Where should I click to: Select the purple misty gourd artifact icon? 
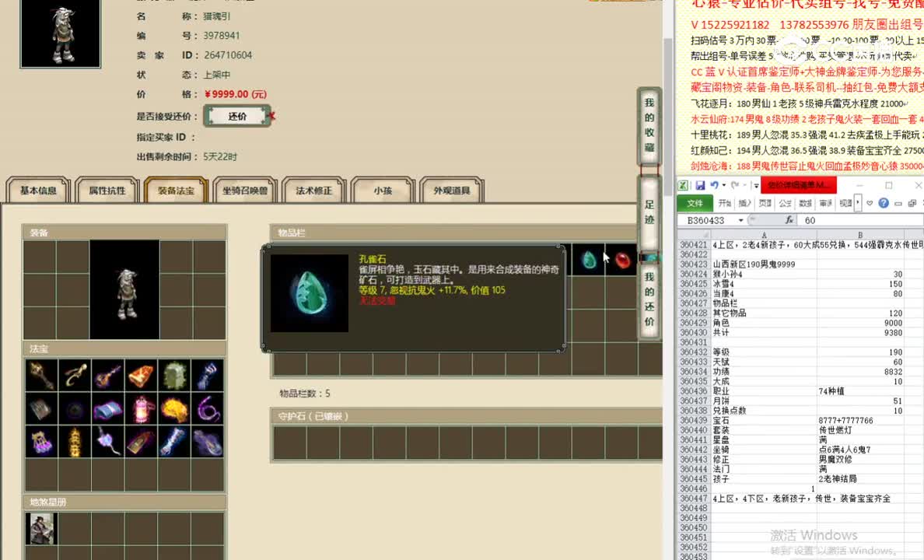click(208, 442)
